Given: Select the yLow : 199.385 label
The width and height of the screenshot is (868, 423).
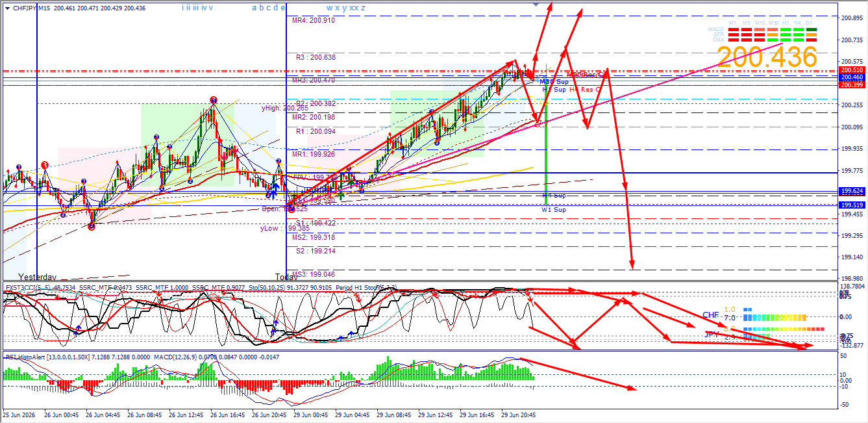Looking at the screenshot, I should (285, 228).
